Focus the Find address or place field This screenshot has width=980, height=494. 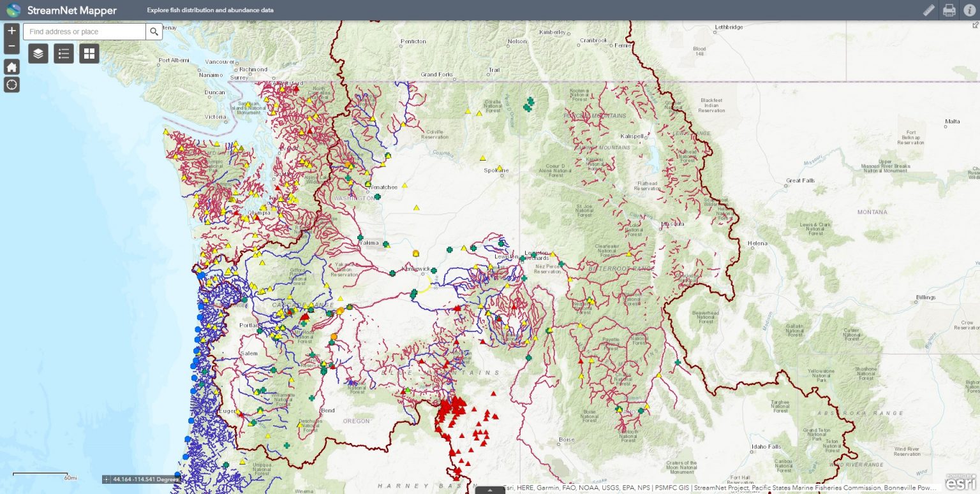[85, 32]
